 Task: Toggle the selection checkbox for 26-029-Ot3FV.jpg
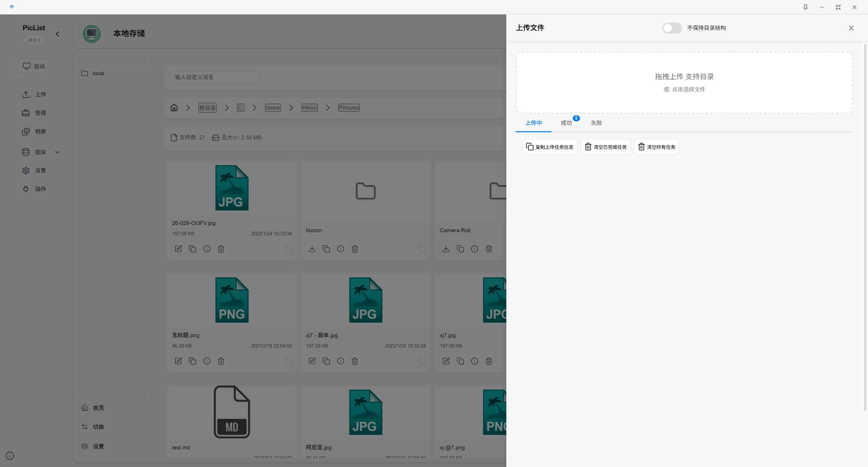(x=288, y=249)
